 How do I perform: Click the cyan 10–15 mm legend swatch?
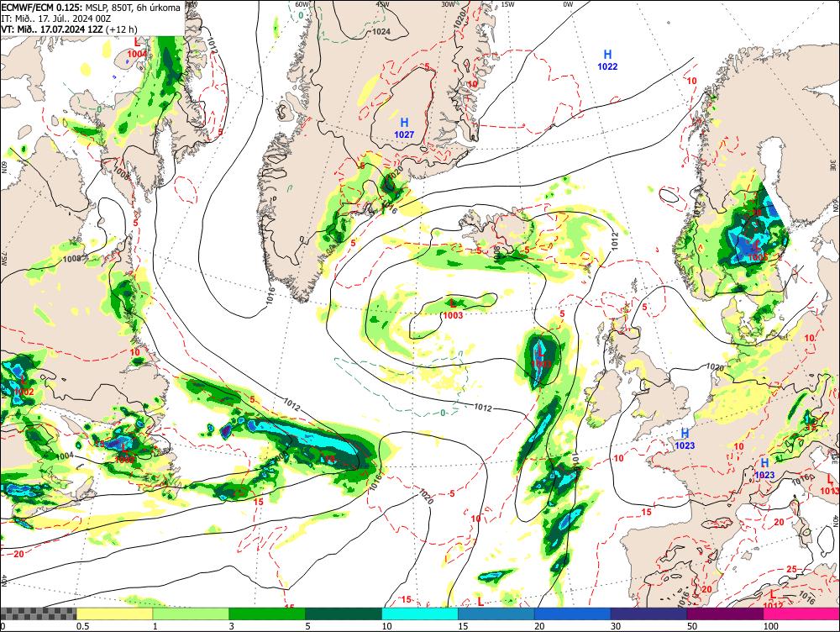tap(420, 614)
